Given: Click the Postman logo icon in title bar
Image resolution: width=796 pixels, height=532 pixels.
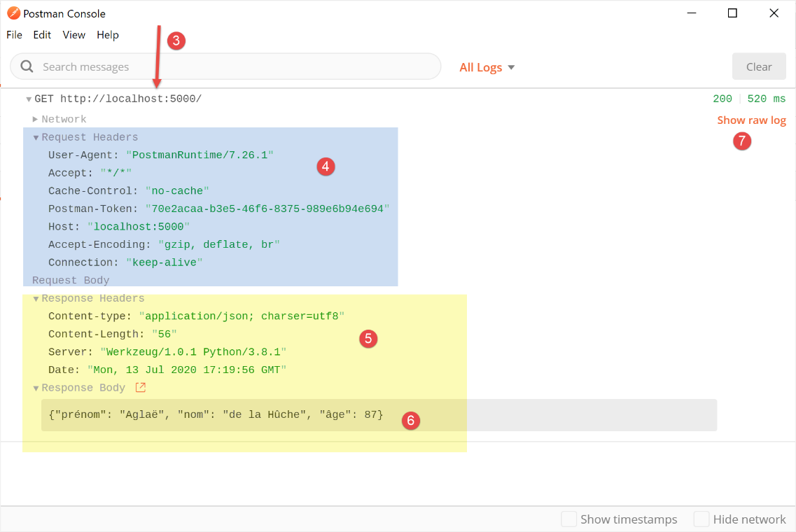Looking at the screenshot, I should coord(13,13).
